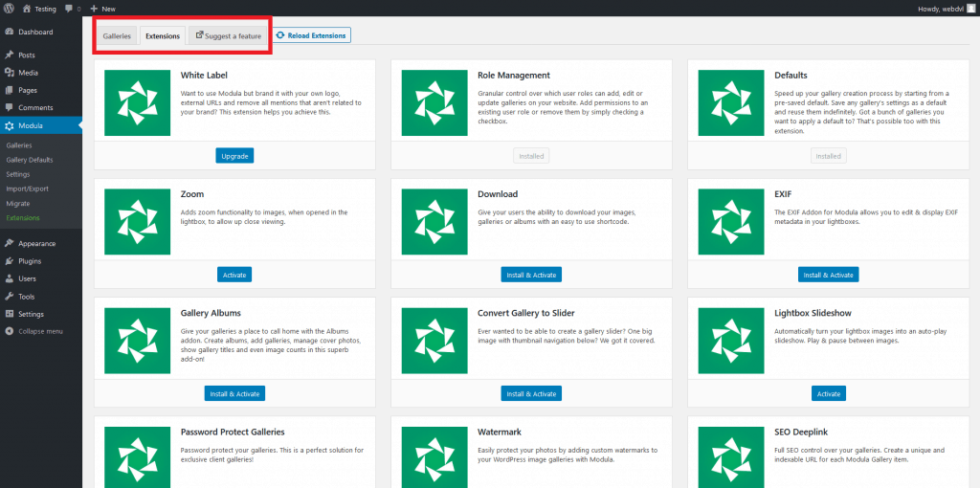980x488 pixels.
Task: Open Galleries submenu under Modula
Action: 19,144
